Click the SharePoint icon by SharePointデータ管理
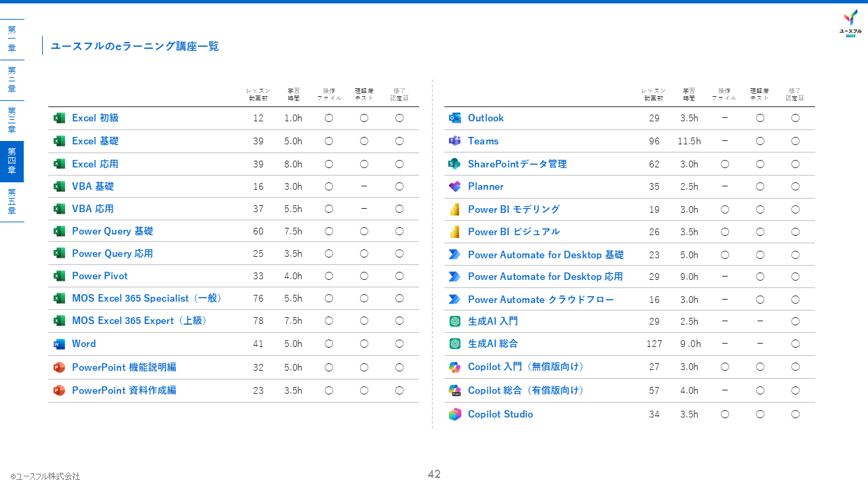The width and height of the screenshot is (868, 488). [x=454, y=163]
